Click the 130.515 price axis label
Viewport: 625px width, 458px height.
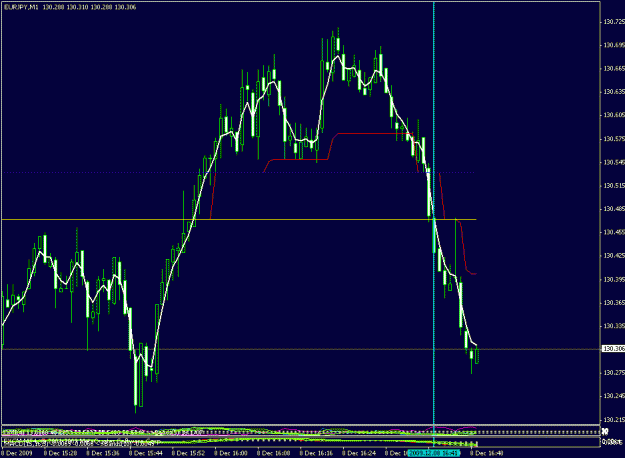tap(613, 186)
